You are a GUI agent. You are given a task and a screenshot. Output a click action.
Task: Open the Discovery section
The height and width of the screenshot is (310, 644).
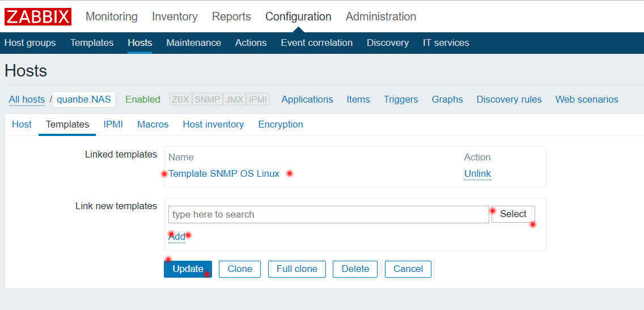[x=388, y=43]
